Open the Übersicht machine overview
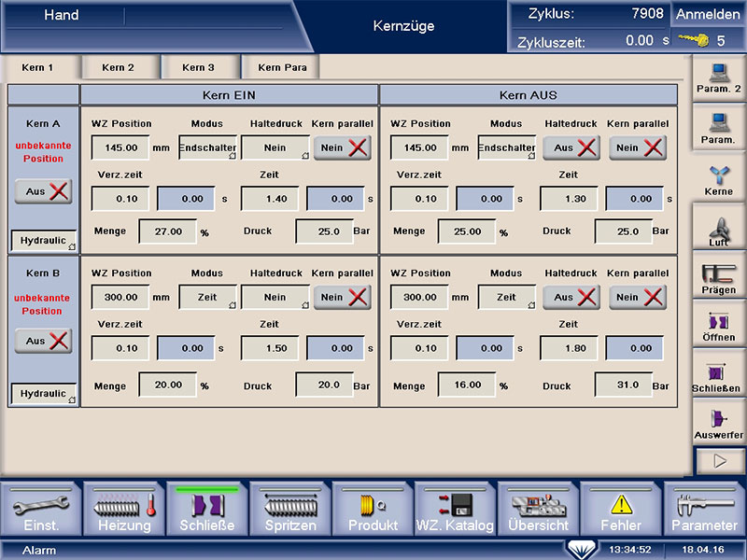 [538, 509]
